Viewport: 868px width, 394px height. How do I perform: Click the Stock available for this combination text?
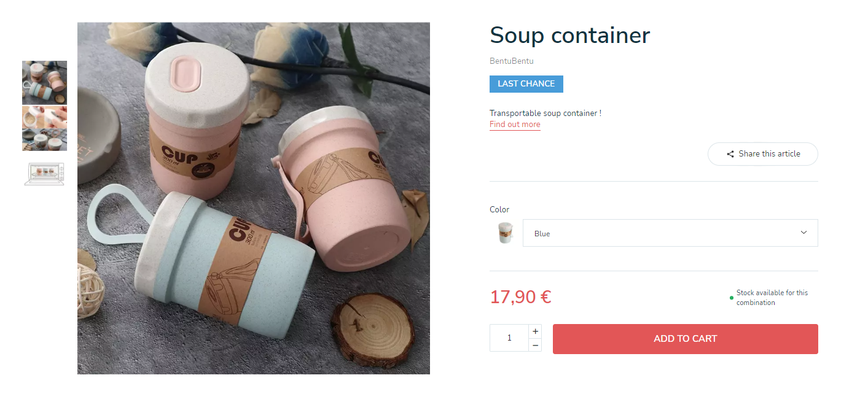[x=772, y=298]
